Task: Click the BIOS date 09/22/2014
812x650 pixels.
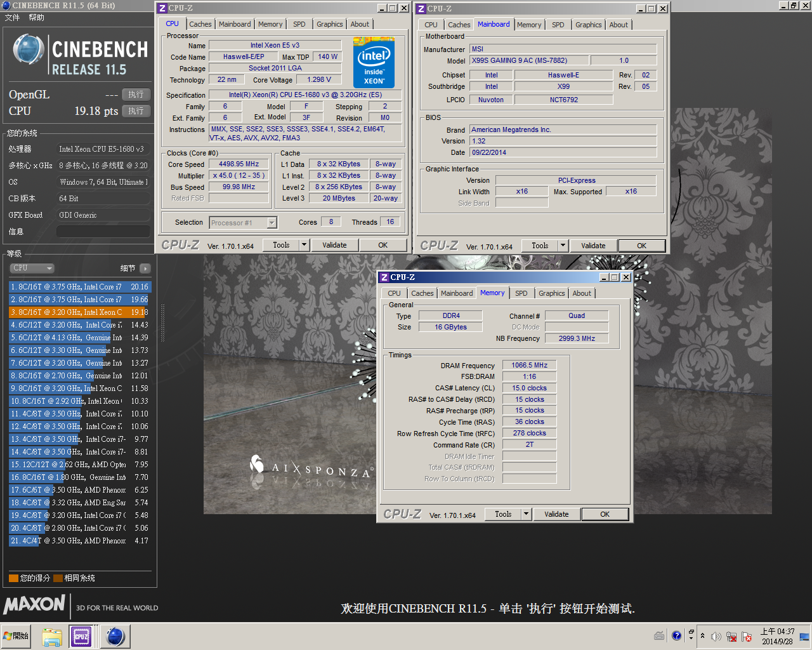Action: point(563,153)
